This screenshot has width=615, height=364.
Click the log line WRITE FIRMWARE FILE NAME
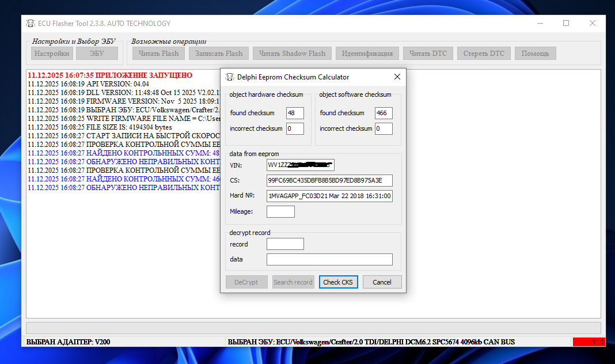(124, 119)
